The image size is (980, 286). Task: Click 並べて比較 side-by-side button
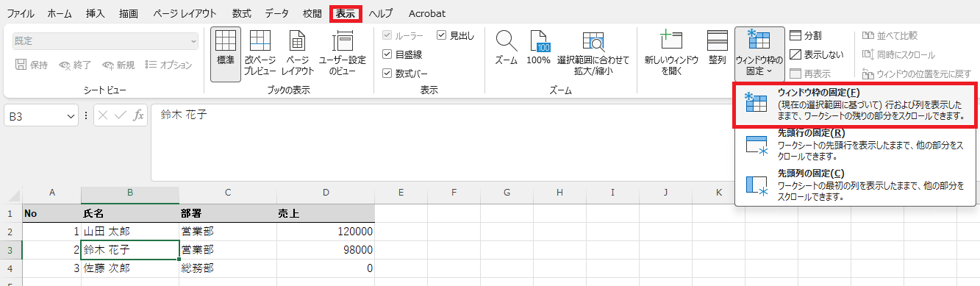click(890, 35)
